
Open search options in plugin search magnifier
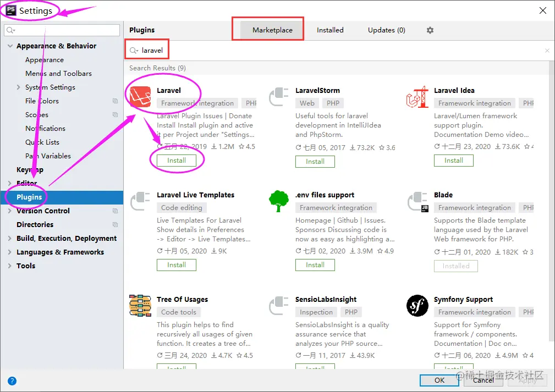coord(134,51)
